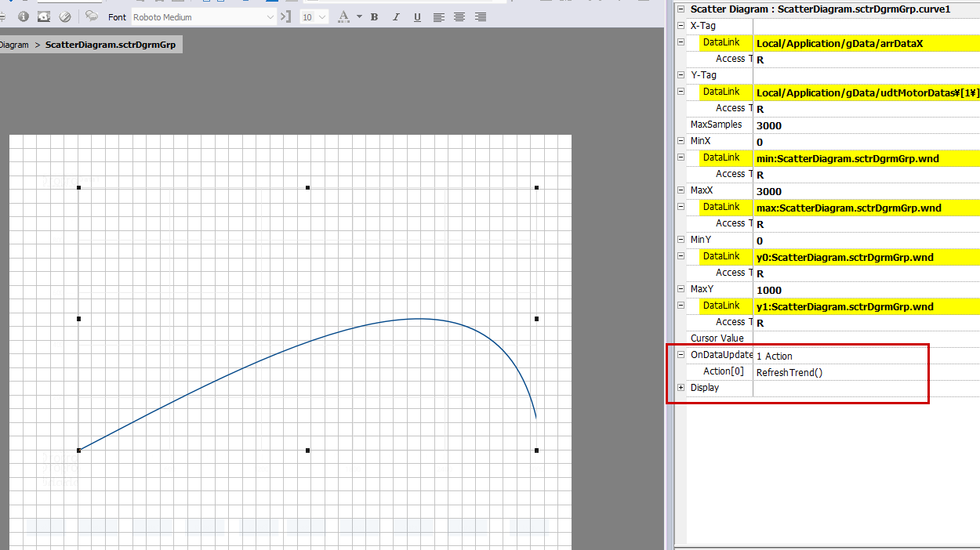The image size is (980, 550).
Task: Expand the Display property group
Action: [681, 388]
